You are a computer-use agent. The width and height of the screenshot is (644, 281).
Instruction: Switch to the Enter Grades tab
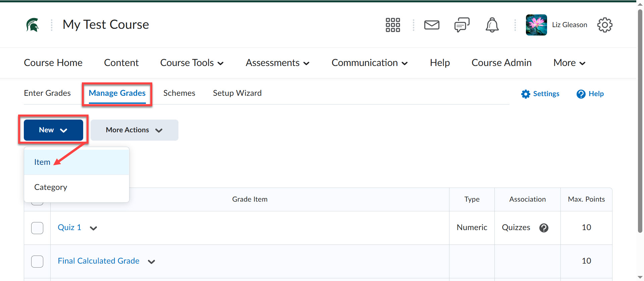click(x=47, y=93)
